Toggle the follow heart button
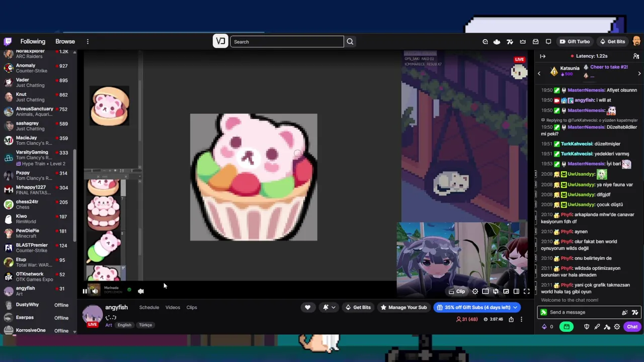 click(x=307, y=307)
